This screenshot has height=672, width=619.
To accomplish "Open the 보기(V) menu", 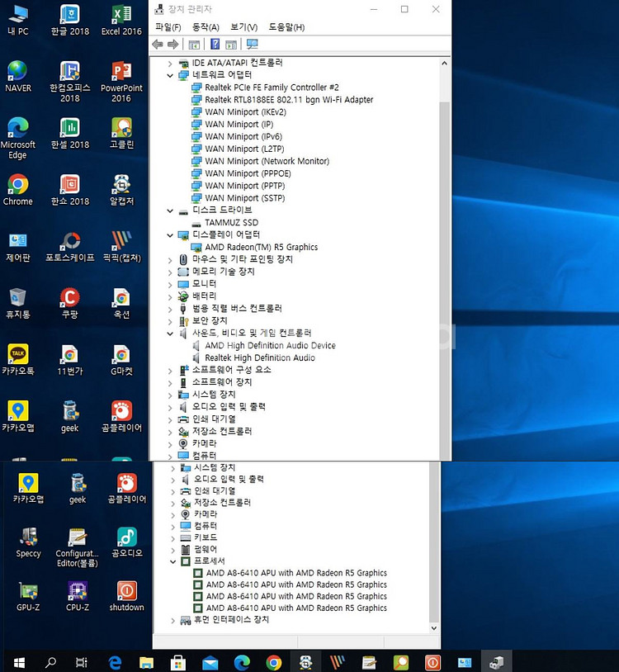I will point(243,27).
